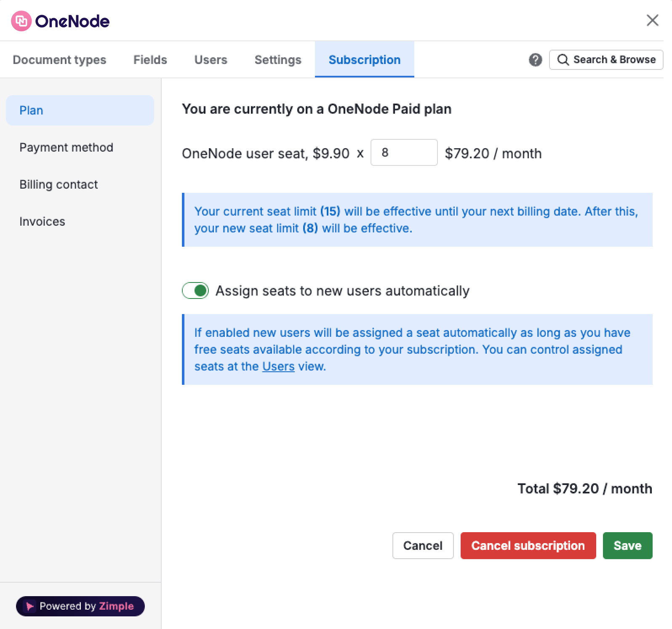Close the settings dialog with X
Image resolution: width=672 pixels, height=629 pixels.
tap(652, 20)
